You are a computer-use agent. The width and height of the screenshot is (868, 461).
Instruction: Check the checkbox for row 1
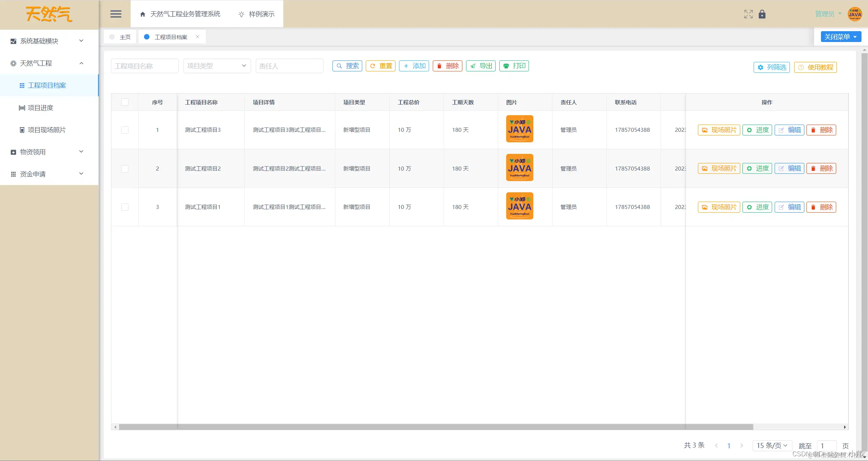point(125,130)
